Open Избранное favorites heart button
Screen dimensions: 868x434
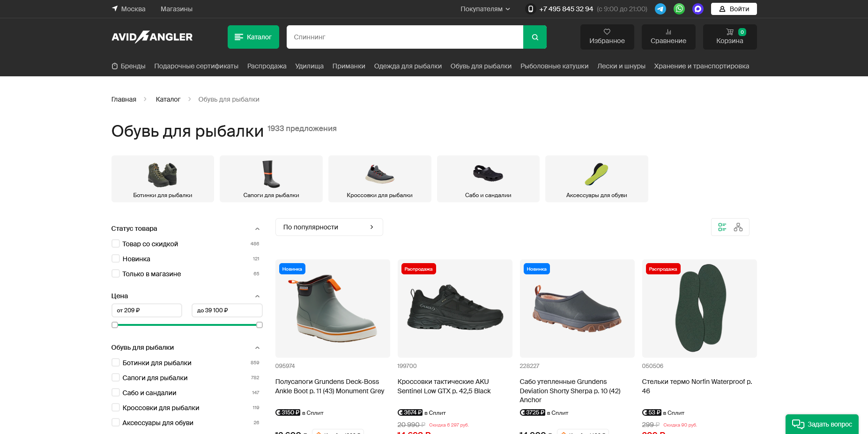pos(607,37)
